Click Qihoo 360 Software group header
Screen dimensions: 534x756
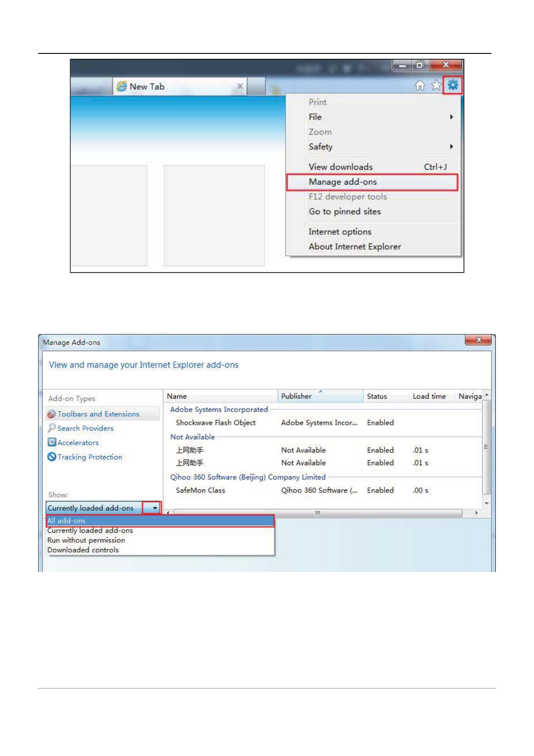coord(248,477)
